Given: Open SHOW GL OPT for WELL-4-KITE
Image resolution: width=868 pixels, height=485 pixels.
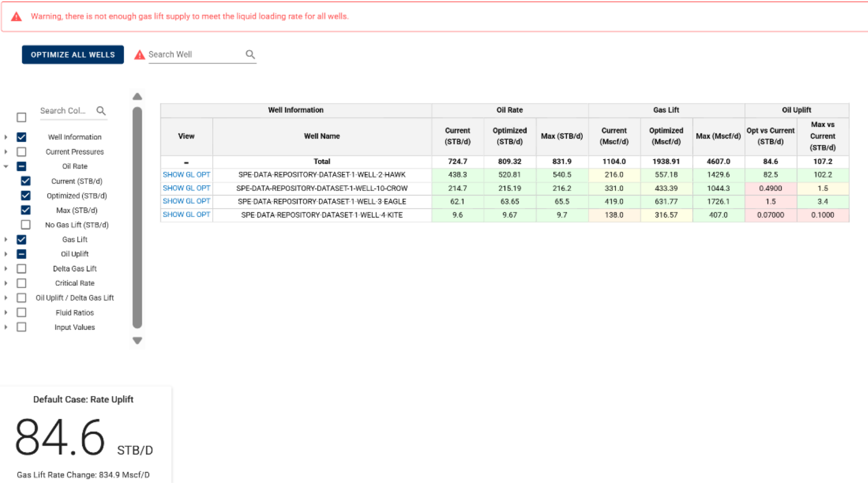Looking at the screenshot, I should pyautogui.click(x=186, y=215).
